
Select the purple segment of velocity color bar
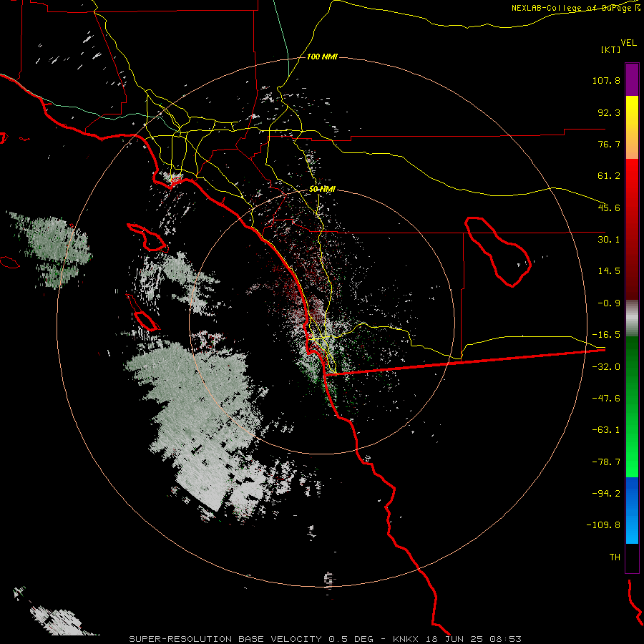[x=632, y=79]
